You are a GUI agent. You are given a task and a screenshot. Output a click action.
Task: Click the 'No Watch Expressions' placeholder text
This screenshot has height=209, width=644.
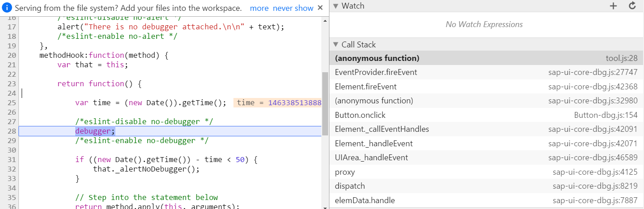pyautogui.click(x=484, y=24)
